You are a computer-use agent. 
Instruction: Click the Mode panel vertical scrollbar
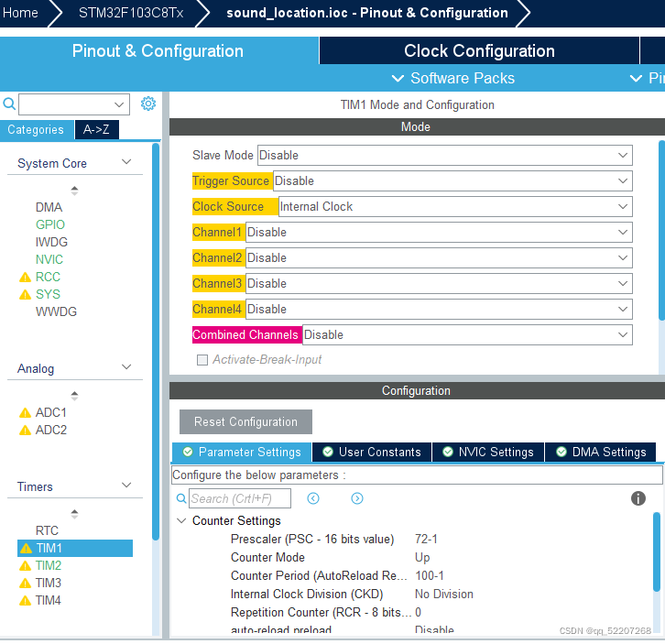point(661,230)
